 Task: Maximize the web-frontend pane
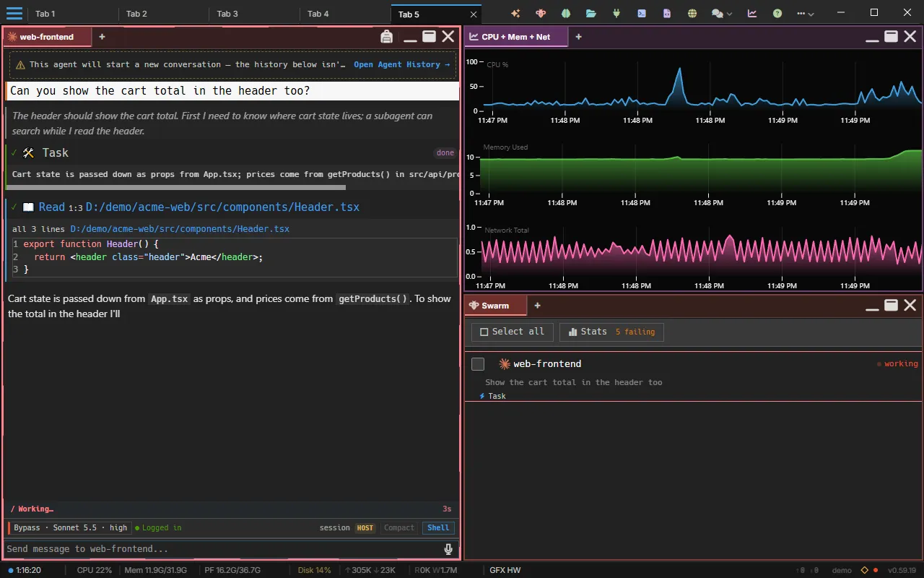(430, 36)
